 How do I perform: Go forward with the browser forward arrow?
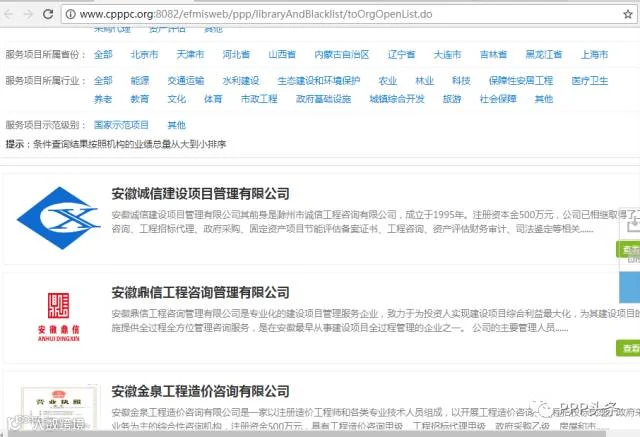coord(28,14)
